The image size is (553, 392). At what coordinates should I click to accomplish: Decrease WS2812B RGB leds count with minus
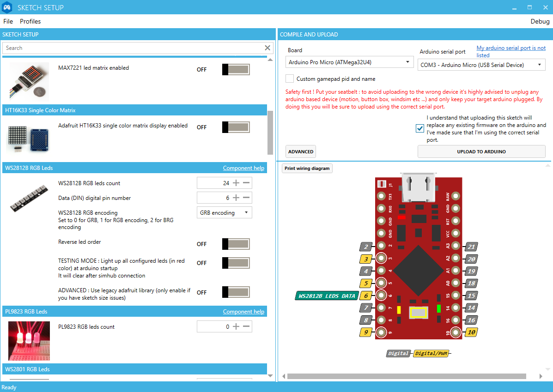(246, 183)
